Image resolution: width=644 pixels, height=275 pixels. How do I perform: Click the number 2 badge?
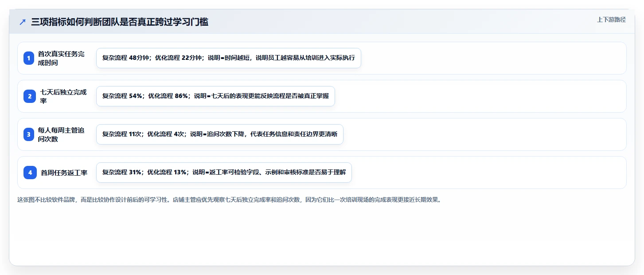(x=30, y=96)
